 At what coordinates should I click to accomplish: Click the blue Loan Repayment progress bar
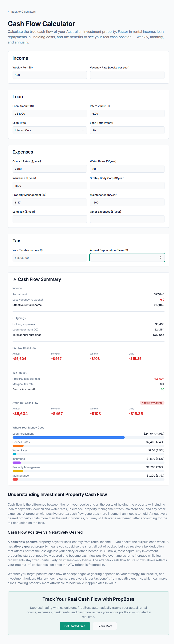[69, 437]
